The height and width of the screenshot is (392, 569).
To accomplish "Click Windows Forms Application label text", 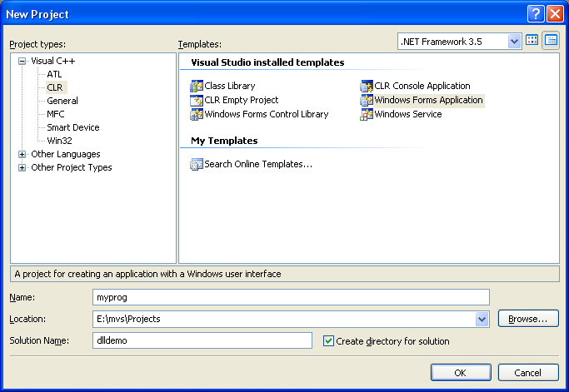I will point(428,100).
